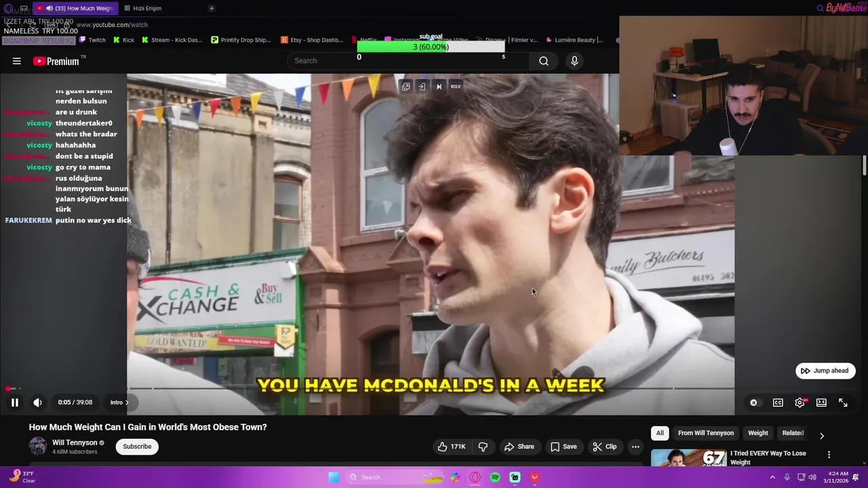
Task: Open the colorful Copilot taskbar icon
Action: click(455, 477)
